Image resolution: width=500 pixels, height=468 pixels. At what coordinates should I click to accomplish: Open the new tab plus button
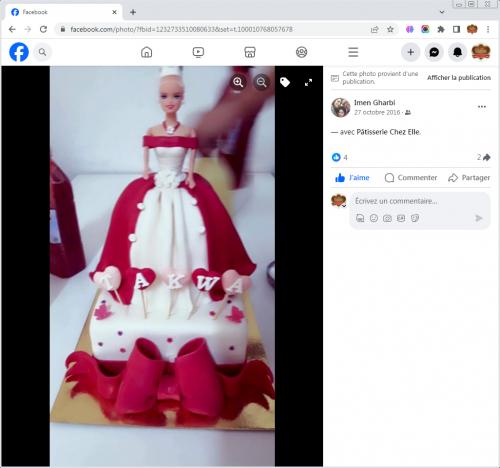coord(133,12)
